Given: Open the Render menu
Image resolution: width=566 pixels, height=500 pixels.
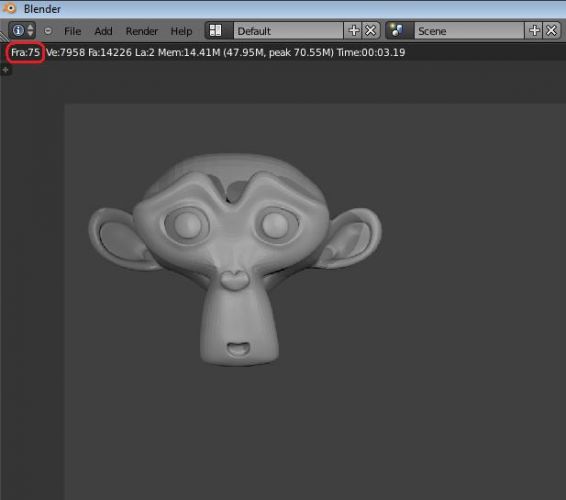Looking at the screenshot, I should (x=142, y=31).
